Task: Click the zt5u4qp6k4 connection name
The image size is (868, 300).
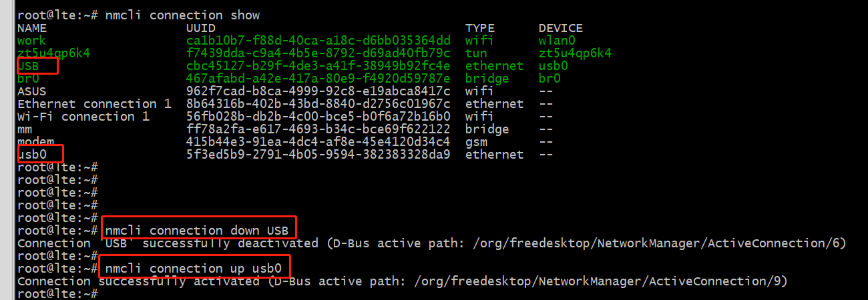Action: (53, 53)
